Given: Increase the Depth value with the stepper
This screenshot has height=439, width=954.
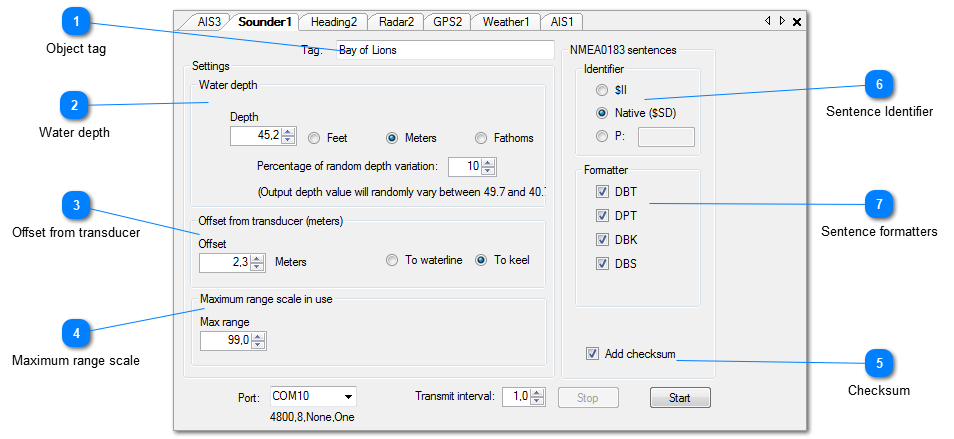Looking at the screenshot, I should pyautogui.click(x=289, y=132).
